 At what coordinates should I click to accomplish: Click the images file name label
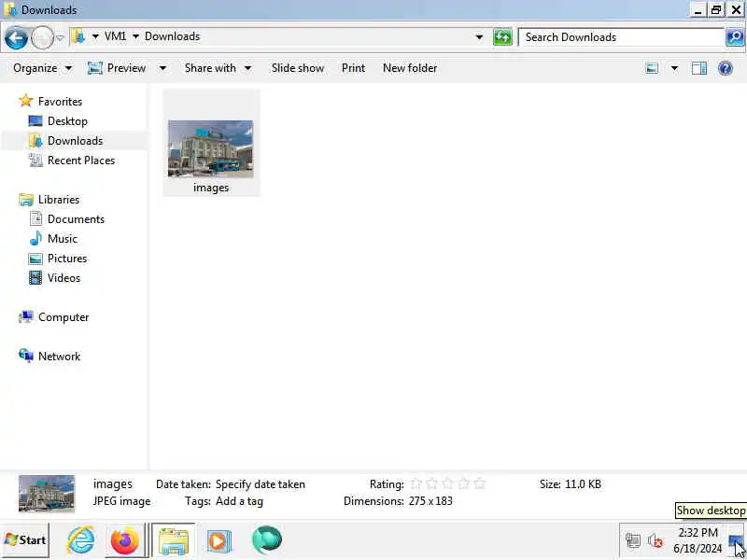click(x=211, y=188)
